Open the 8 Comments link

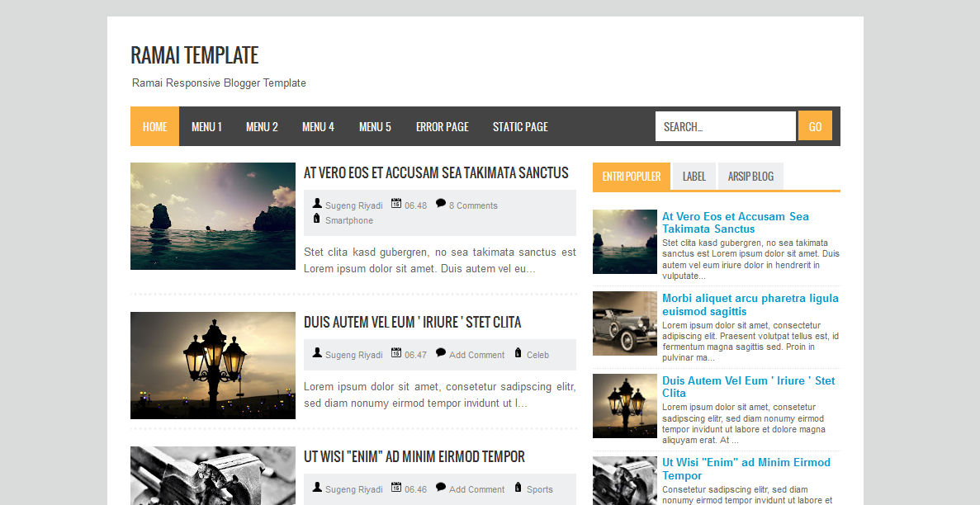pyautogui.click(x=473, y=205)
